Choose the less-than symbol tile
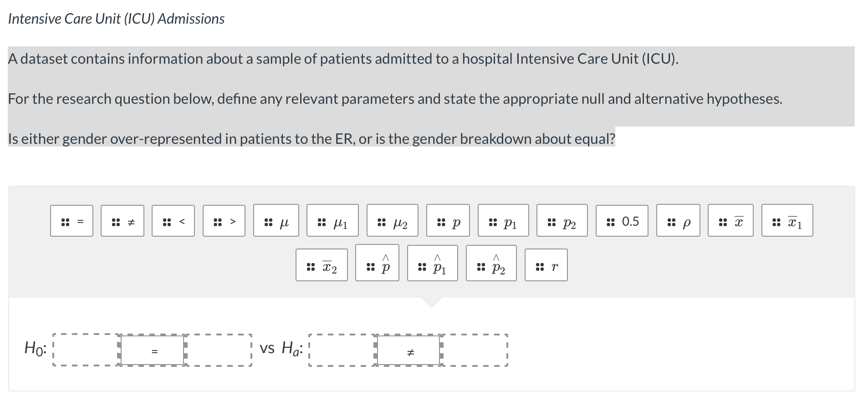Viewport: 868px width, 416px height. tap(173, 221)
